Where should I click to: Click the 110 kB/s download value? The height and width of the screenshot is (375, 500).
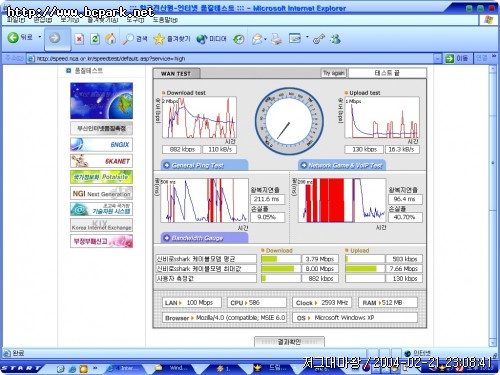click(x=220, y=149)
